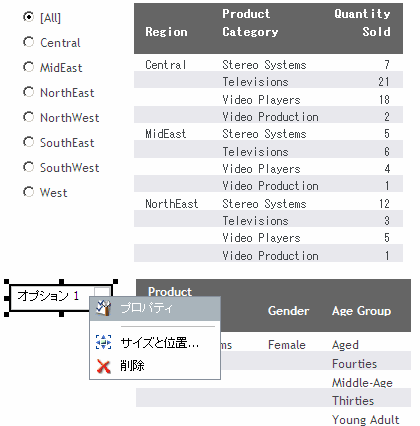Click the Gender column header
Screen dimensions: 420x426
[x=288, y=311]
